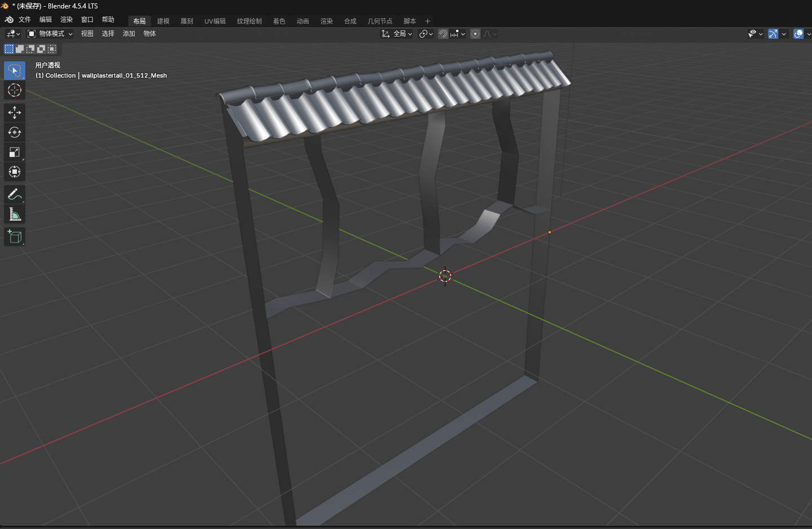The image size is (812, 529).
Task: Open the pivot point dropdown
Action: (x=426, y=34)
